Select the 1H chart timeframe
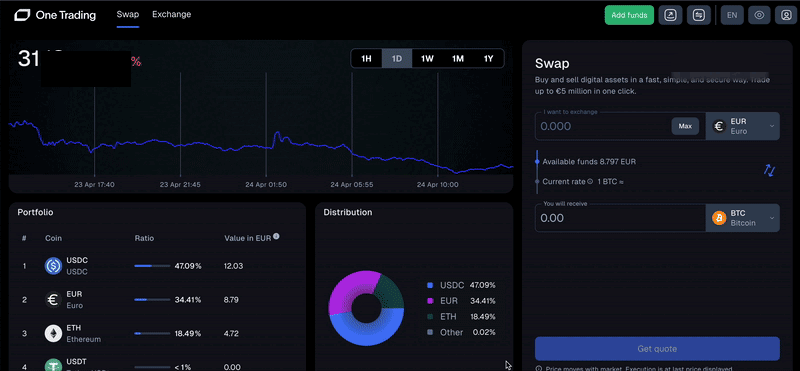 tap(366, 59)
